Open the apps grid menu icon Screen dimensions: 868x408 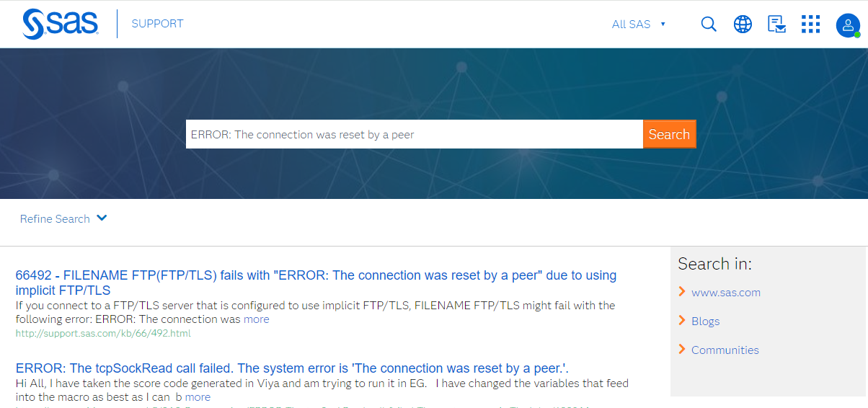[810, 25]
